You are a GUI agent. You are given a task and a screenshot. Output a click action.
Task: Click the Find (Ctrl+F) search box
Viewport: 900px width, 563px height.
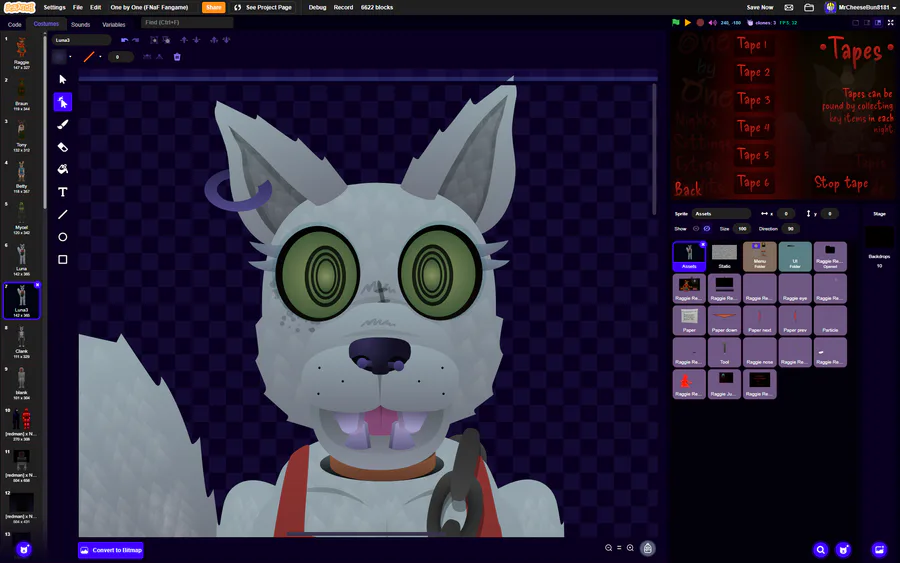tap(187, 22)
